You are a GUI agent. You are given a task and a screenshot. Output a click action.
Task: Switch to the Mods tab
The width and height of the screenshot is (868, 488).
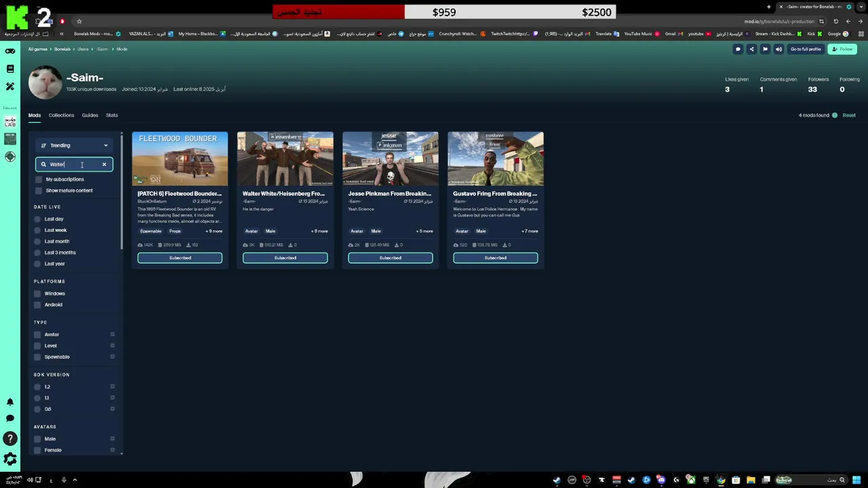[35, 115]
